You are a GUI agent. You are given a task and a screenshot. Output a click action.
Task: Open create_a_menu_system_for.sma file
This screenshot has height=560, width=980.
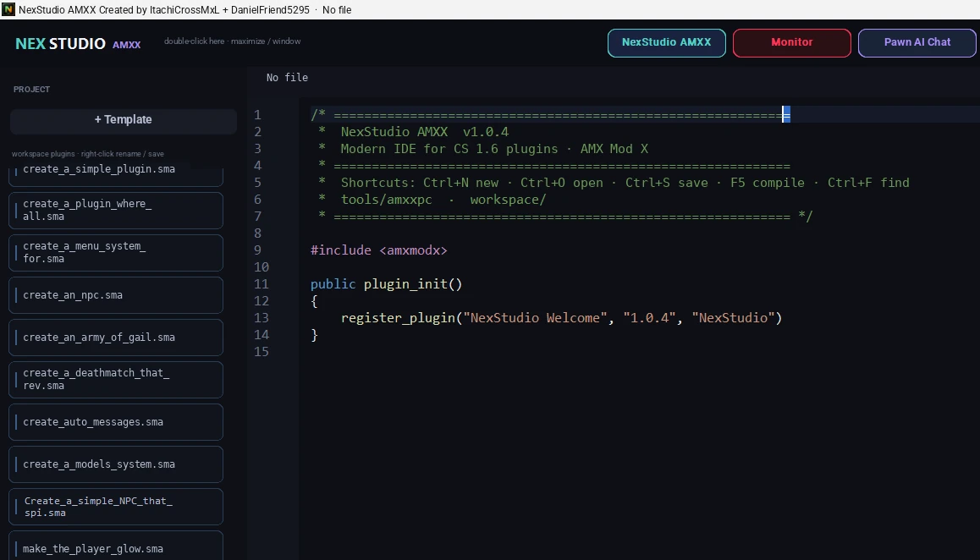tap(116, 252)
